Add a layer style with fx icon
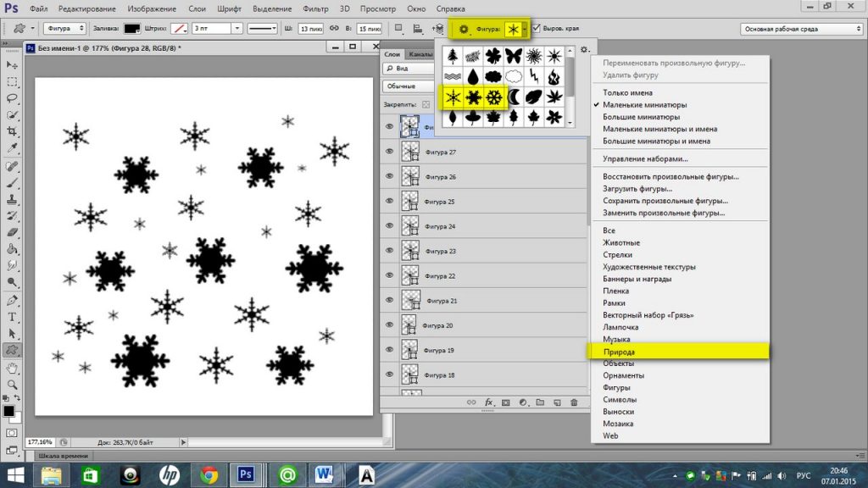This screenshot has height=488, width=868. [x=488, y=402]
